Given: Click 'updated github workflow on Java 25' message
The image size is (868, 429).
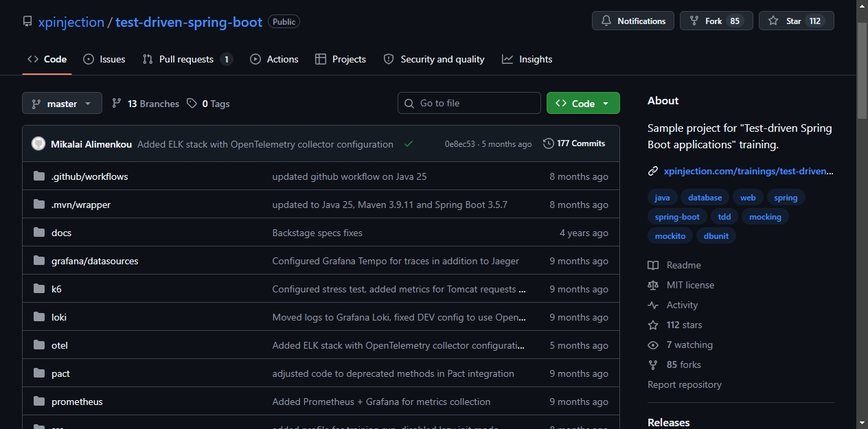Looking at the screenshot, I should pyautogui.click(x=350, y=176).
